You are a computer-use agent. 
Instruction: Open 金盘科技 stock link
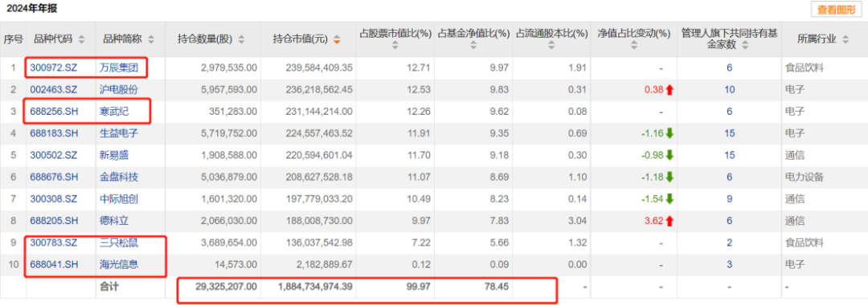[x=118, y=177]
